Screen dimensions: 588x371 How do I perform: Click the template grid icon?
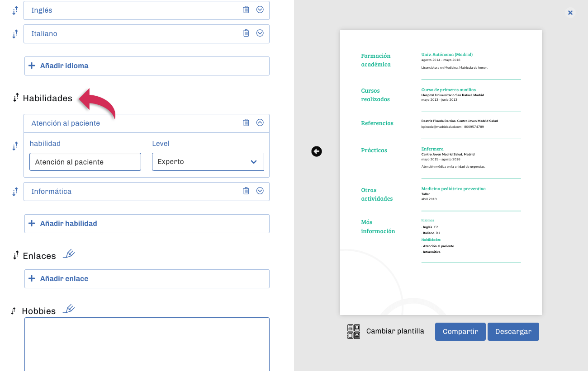pyautogui.click(x=354, y=332)
